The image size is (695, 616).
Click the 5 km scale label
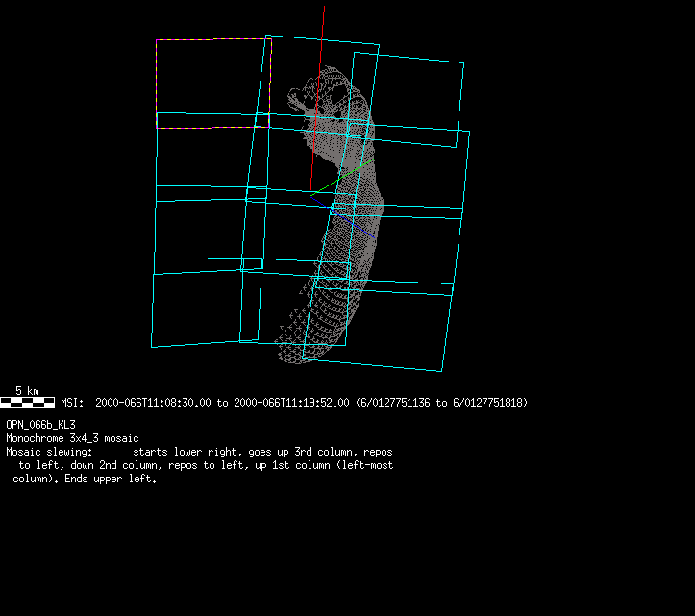27,391
